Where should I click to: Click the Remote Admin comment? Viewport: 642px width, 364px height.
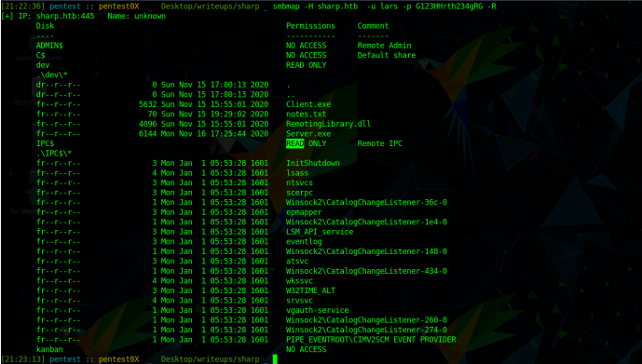click(x=384, y=46)
